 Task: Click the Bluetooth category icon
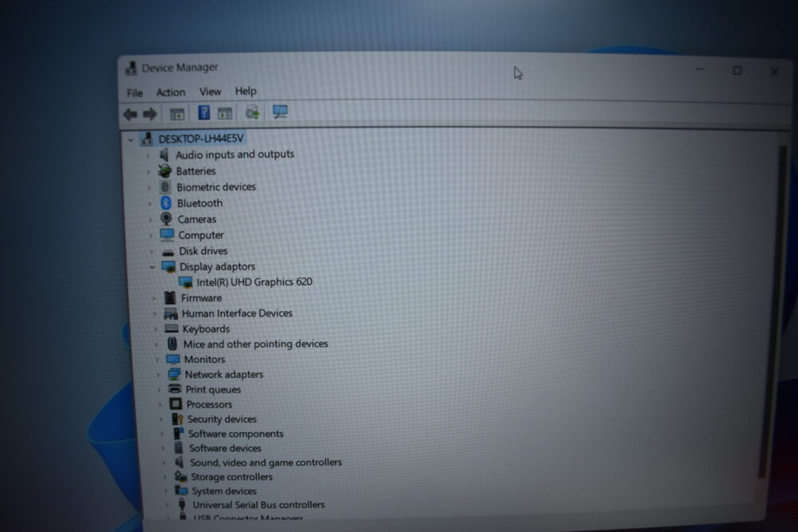point(166,203)
